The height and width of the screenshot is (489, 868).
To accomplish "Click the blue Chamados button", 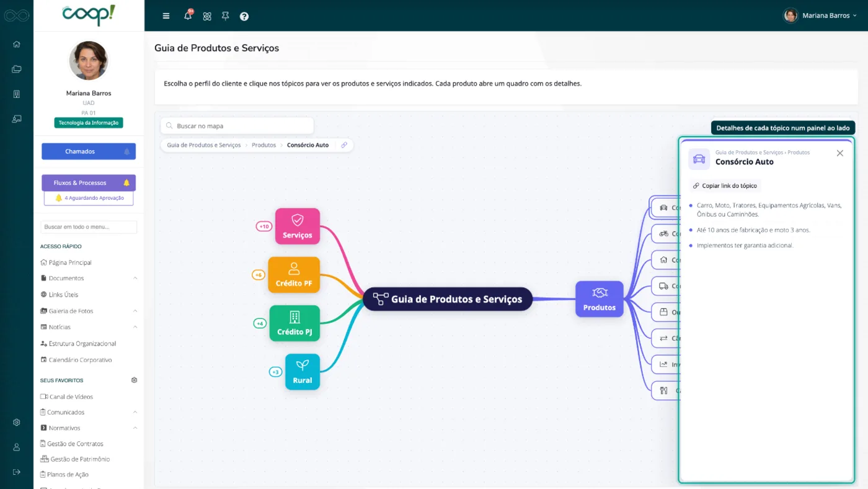I will pos(89,151).
